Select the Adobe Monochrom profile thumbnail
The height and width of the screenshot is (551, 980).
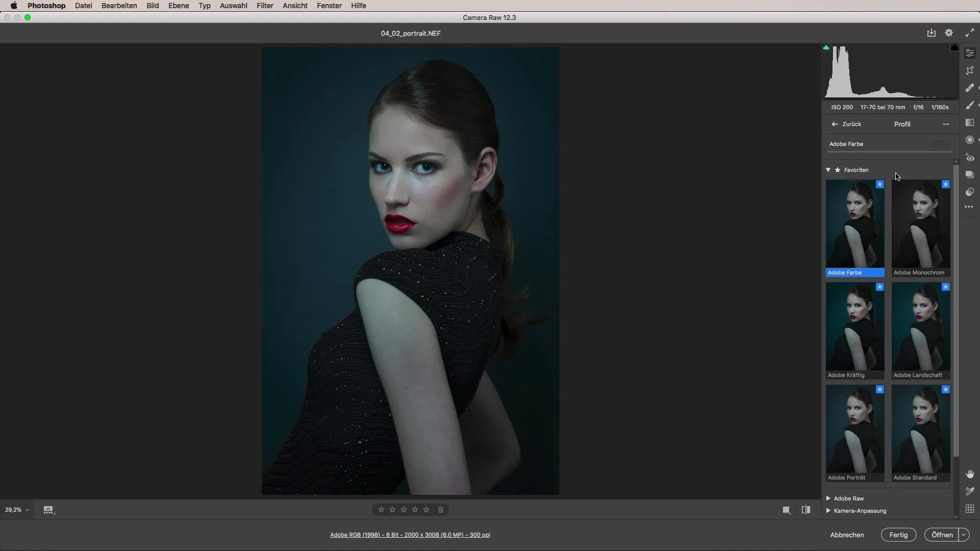[921, 228]
